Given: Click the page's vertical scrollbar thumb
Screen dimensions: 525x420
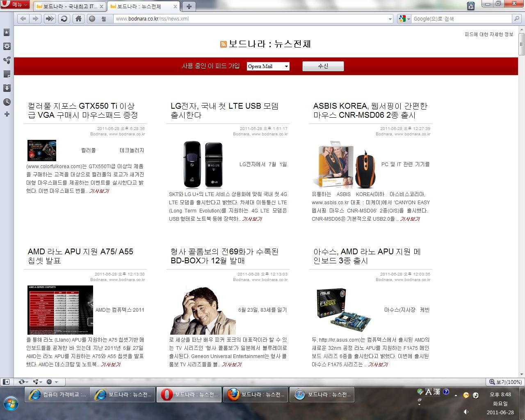Looking at the screenshot, I should point(521,45).
